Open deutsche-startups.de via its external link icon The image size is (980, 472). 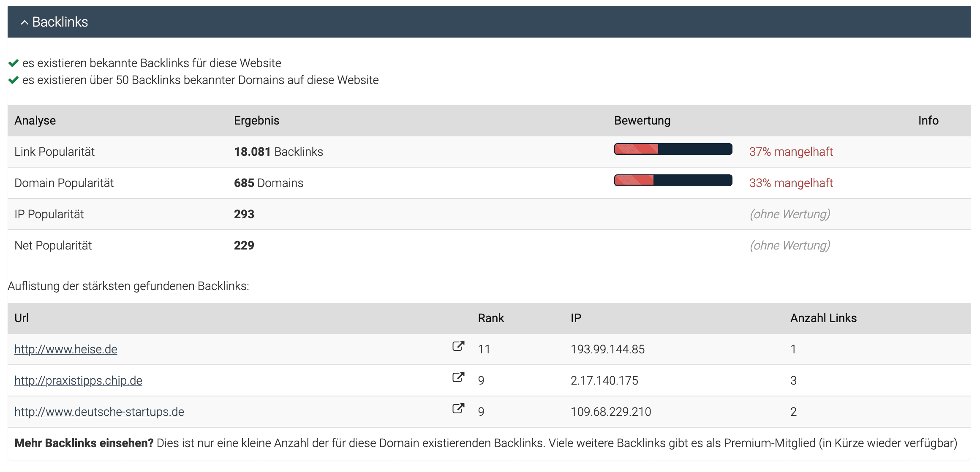click(457, 409)
